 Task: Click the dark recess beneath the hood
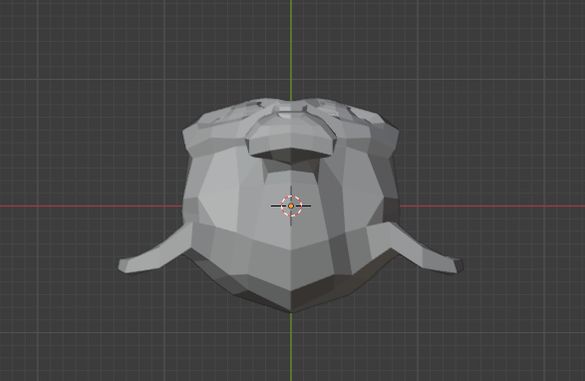(292, 156)
